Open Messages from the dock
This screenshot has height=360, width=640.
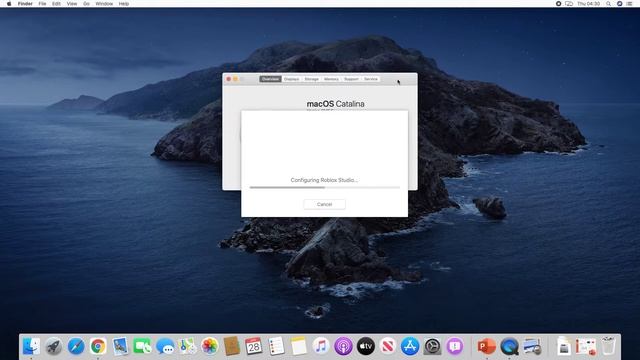[x=165, y=346]
